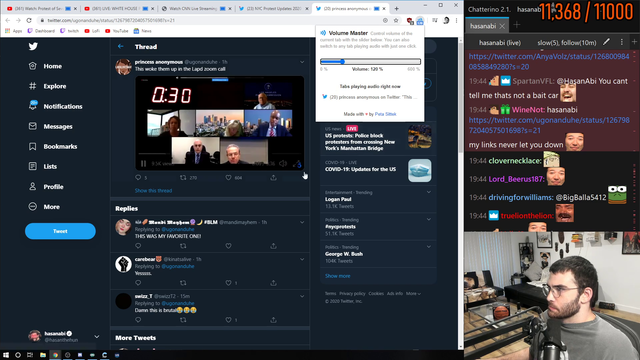The width and height of the screenshot is (640, 360).
Task: Like the 'Damn this is brutal' reply
Action: click(228, 320)
